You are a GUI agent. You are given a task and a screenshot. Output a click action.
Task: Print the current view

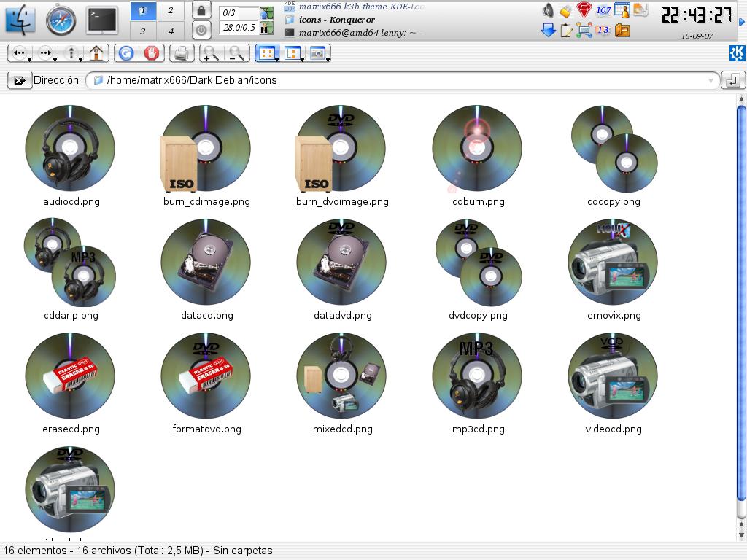pos(181,53)
